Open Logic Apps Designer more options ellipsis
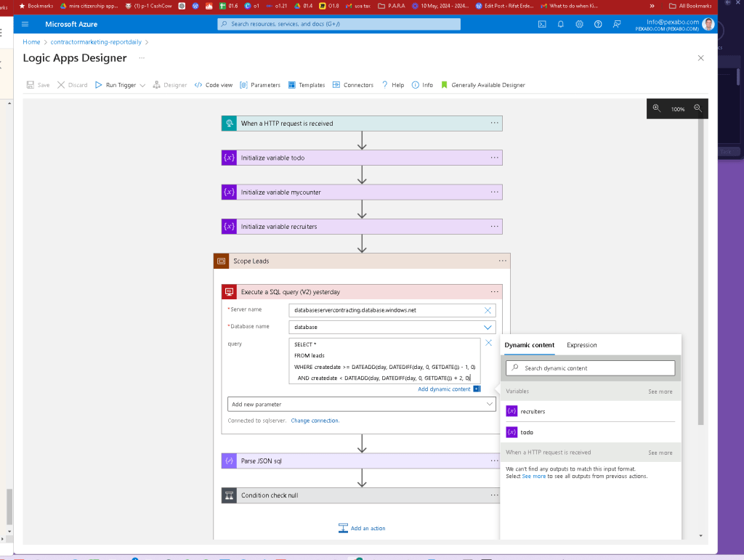 coord(142,58)
